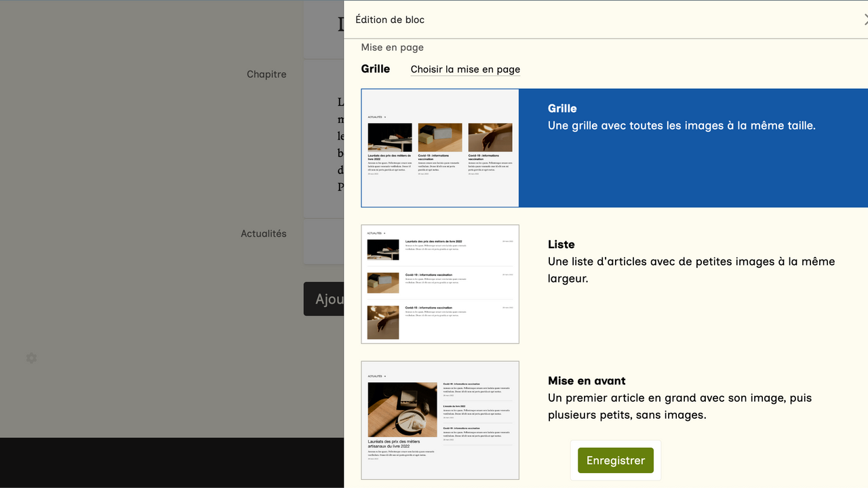
Task: Click the Grille description about même taille
Action: click(x=682, y=125)
